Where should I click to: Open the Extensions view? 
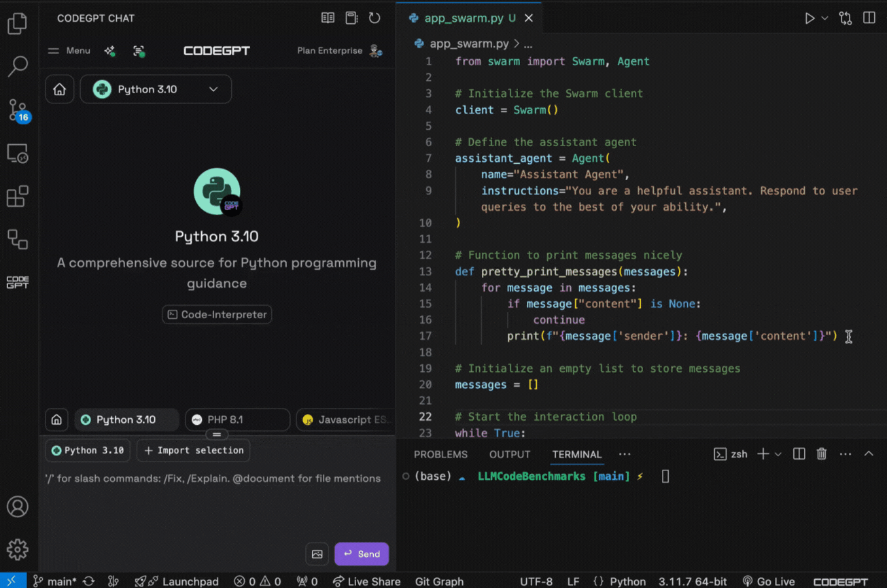pyautogui.click(x=17, y=196)
